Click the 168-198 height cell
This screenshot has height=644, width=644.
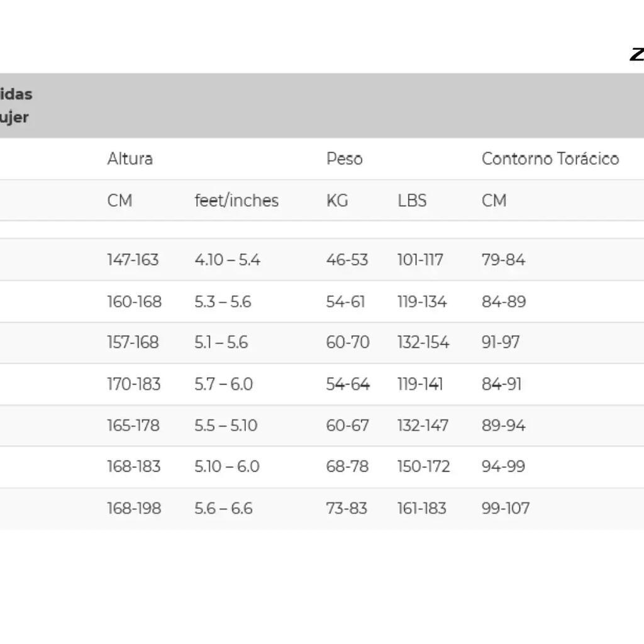134,508
